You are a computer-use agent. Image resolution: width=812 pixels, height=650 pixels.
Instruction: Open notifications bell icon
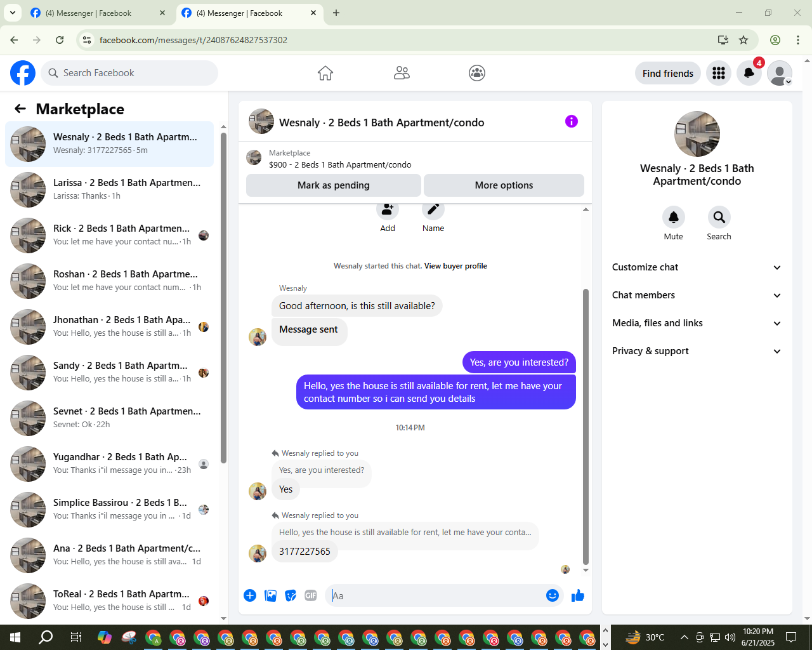click(x=749, y=73)
